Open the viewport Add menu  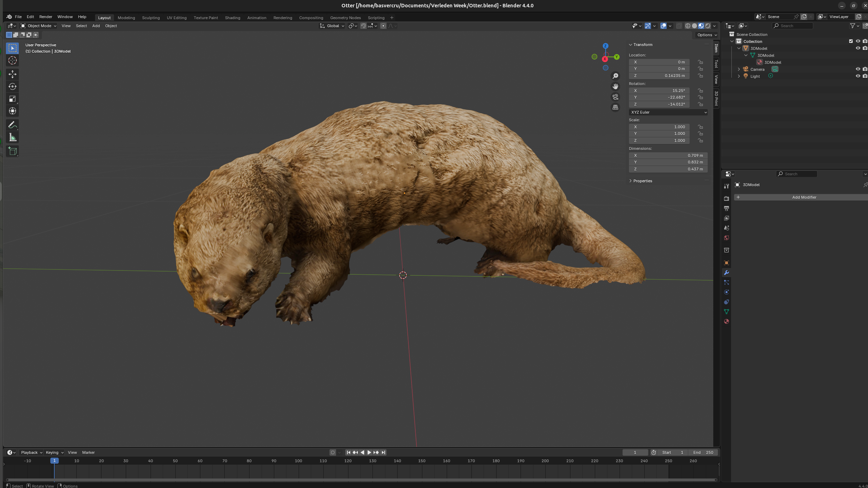96,26
